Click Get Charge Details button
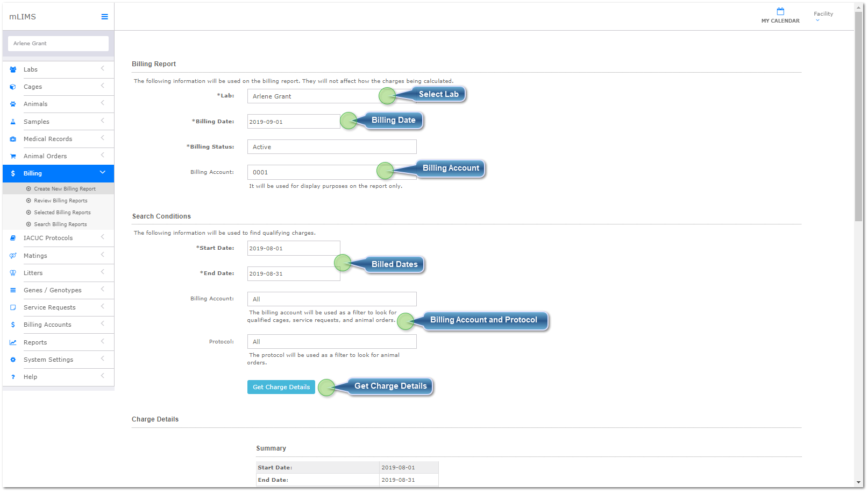This screenshot has width=868, height=492. (281, 387)
